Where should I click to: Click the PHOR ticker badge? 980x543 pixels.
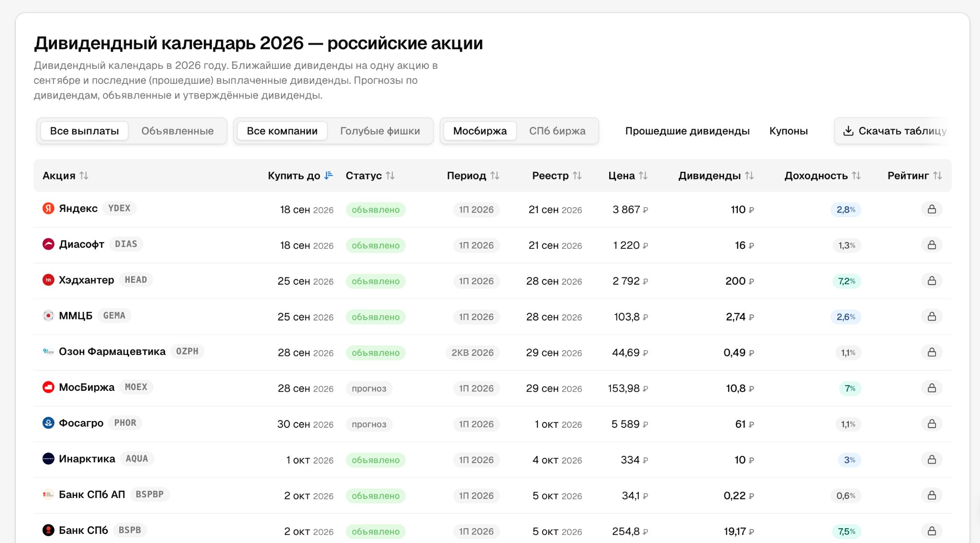(x=125, y=422)
